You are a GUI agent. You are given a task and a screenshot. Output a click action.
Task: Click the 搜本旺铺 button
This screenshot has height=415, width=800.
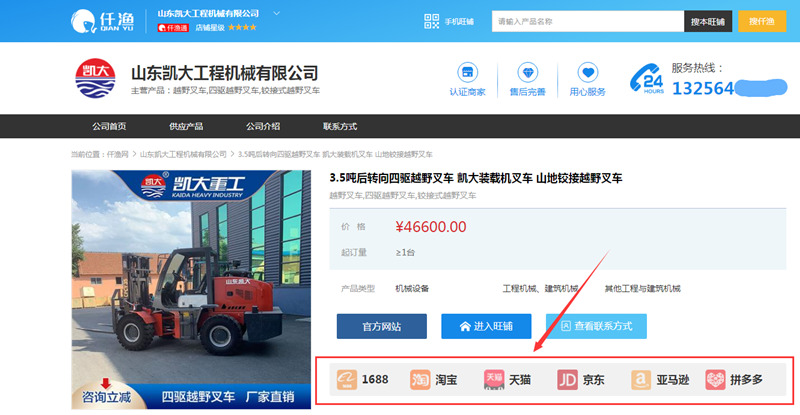point(708,21)
